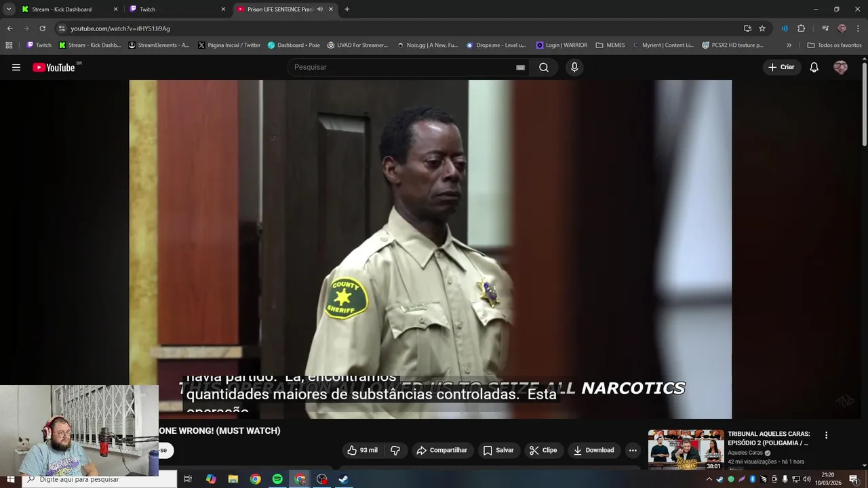Open the Twitch bookmark
Image resolution: width=868 pixels, height=488 pixels.
[39, 45]
